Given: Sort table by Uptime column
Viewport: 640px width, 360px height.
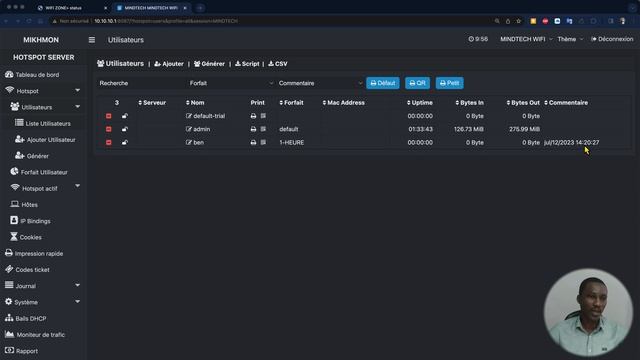Looking at the screenshot, I should pos(420,103).
